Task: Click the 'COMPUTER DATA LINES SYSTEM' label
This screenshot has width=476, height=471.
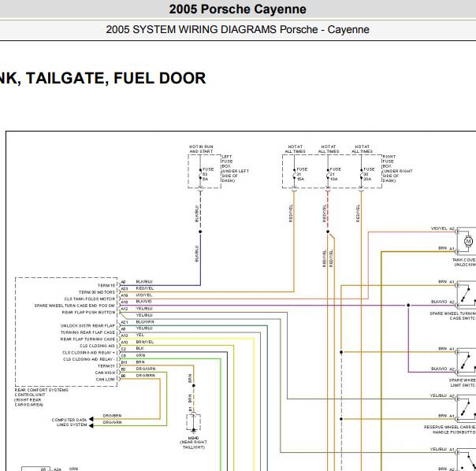Action: click(x=69, y=422)
